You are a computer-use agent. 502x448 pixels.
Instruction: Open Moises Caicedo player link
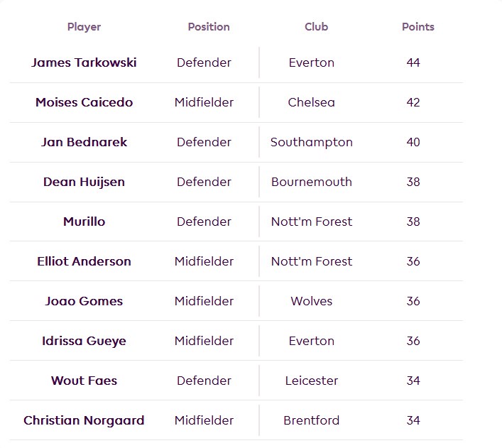[84, 102]
